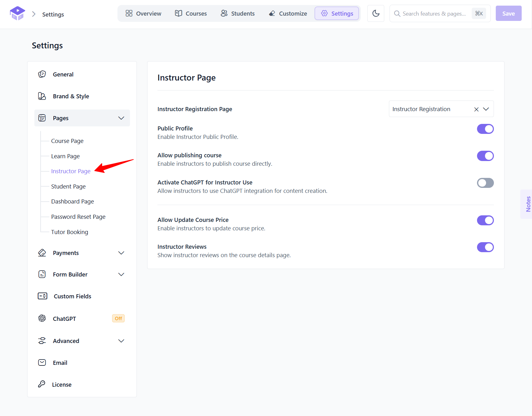
Task: Open Tutor Booking settings
Action: 70,232
